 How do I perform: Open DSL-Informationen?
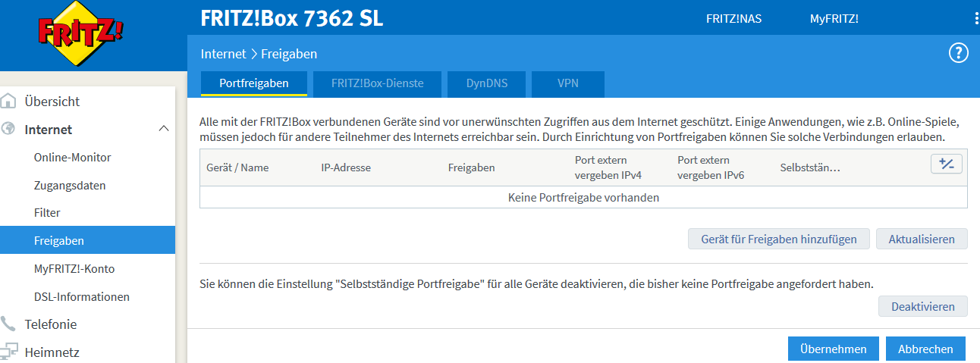click(x=82, y=296)
